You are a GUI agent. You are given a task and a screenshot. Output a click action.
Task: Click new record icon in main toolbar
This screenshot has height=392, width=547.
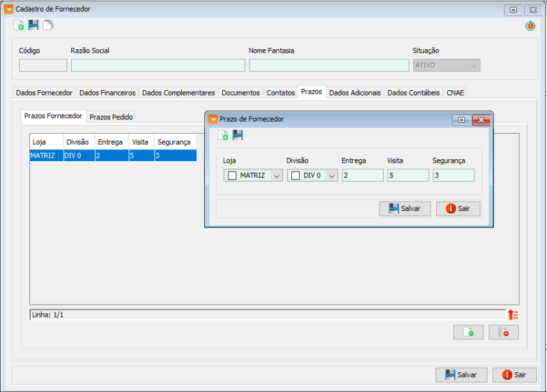coord(18,25)
